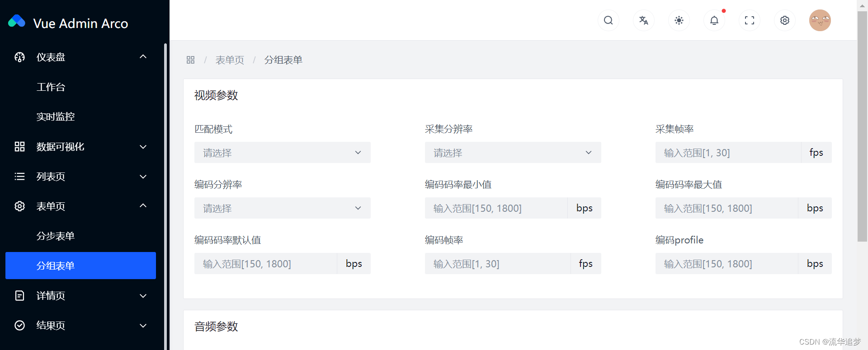The height and width of the screenshot is (350, 868).
Task: Click the 采集帧率 input field
Action: (728, 153)
